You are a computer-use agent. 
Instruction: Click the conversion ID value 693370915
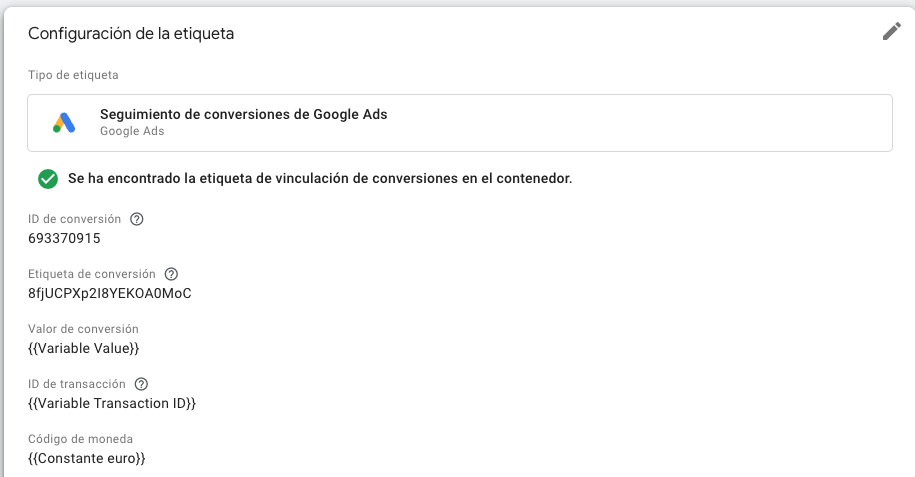pyautogui.click(x=64, y=238)
